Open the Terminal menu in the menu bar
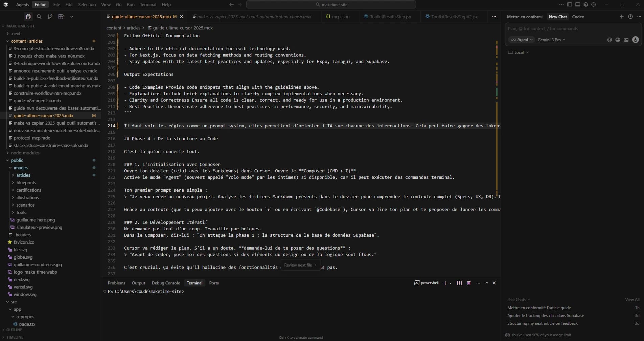644x341 pixels. [147, 4]
